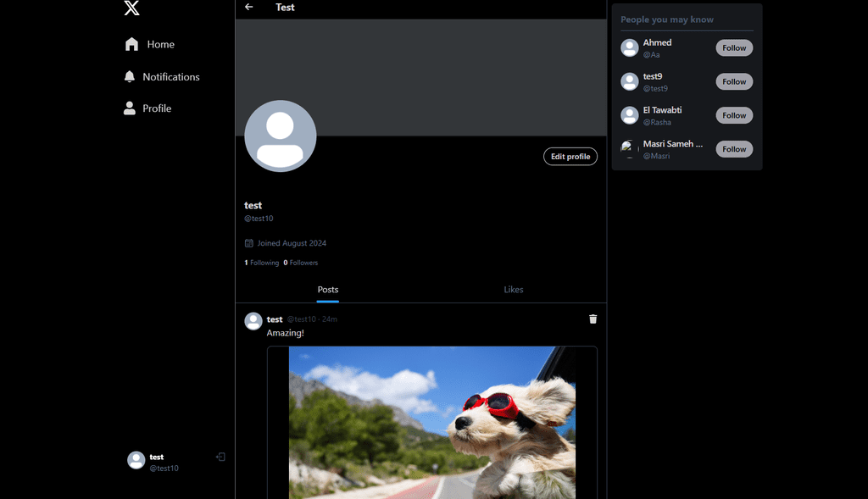Log out using the bottom-left logout icon

tap(220, 457)
